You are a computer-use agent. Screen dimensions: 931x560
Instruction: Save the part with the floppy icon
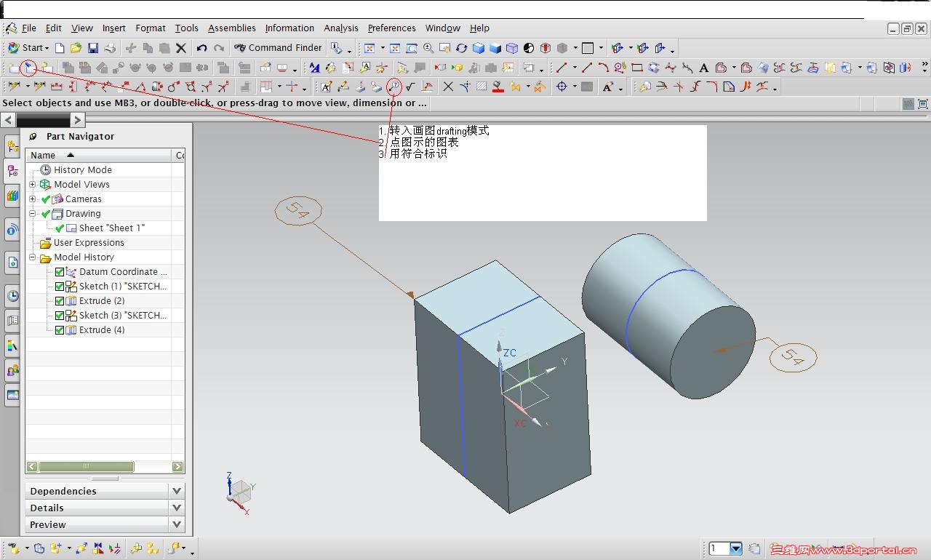pos(93,48)
